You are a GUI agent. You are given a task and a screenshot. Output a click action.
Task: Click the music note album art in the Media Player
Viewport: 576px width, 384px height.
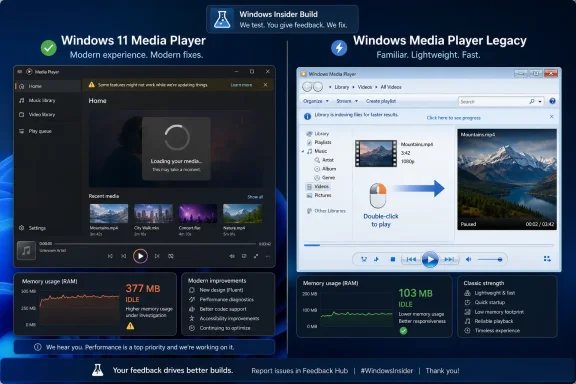[26, 251]
